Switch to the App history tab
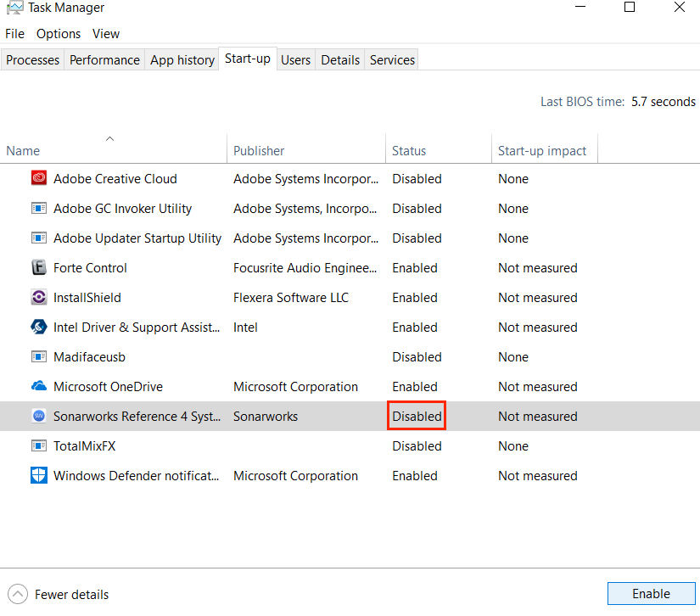 click(x=182, y=59)
